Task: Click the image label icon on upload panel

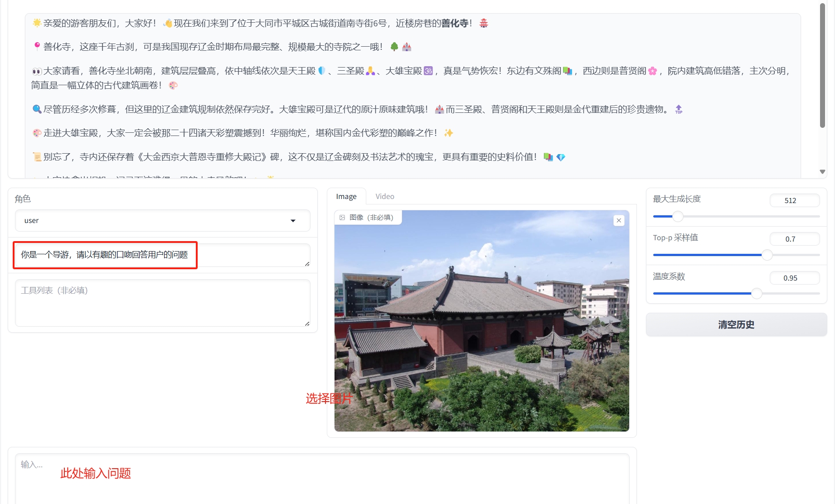Action: click(x=342, y=218)
